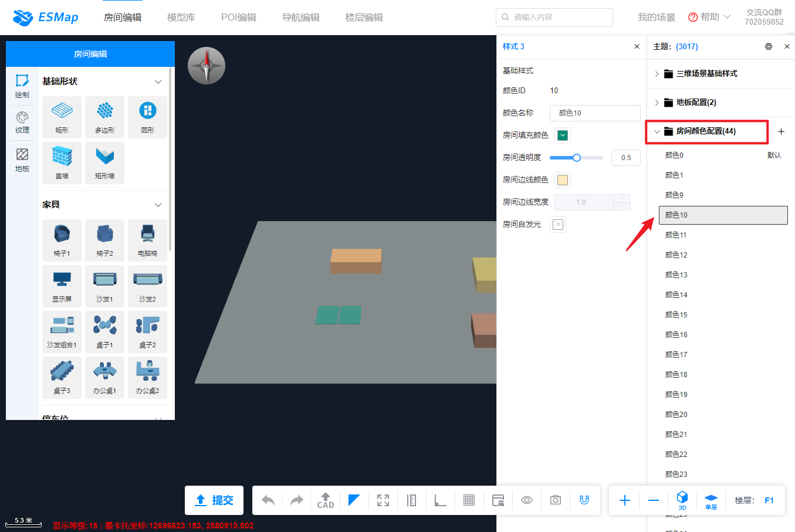Open the POI编辑 tab
Viewport: 795px width, 532px height.
(239, 18)
